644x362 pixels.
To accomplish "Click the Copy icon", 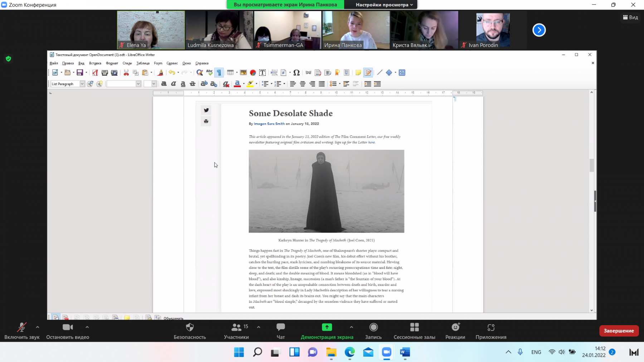I will point(136,73).
